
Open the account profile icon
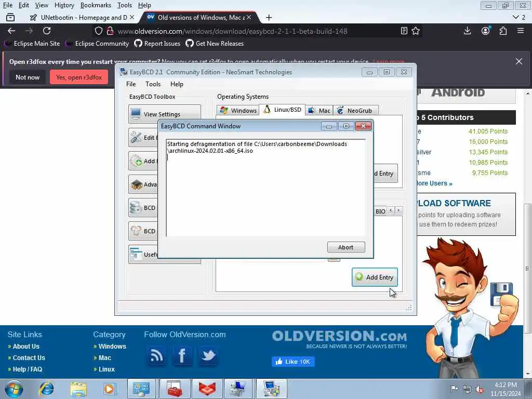tap(486, 31)
